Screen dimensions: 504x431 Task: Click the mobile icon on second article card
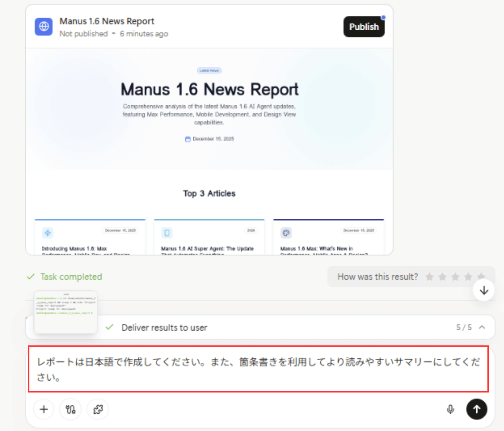pos(167,233)
